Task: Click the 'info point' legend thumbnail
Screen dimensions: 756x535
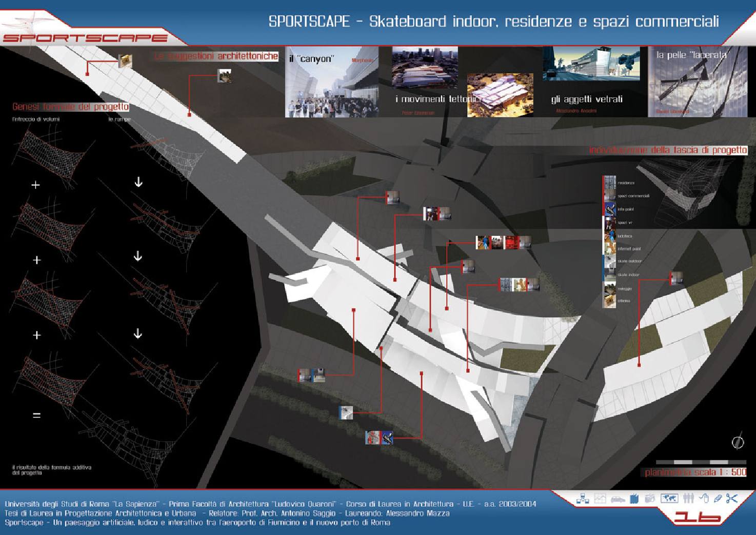Action: 609,209
